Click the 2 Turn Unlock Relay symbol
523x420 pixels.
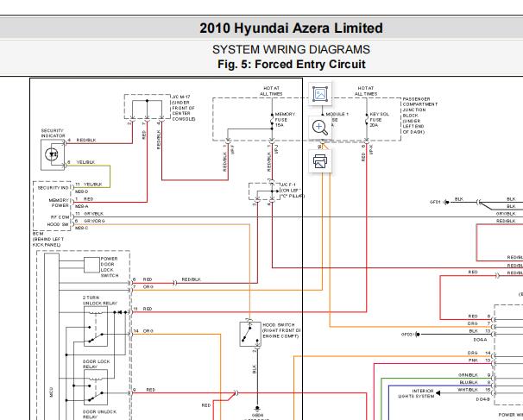click(96, 327)
